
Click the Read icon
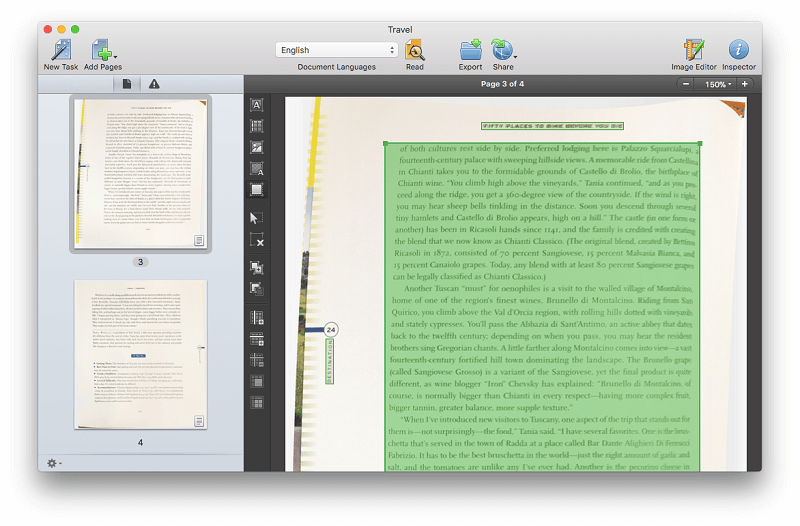(x=415, y=50)
